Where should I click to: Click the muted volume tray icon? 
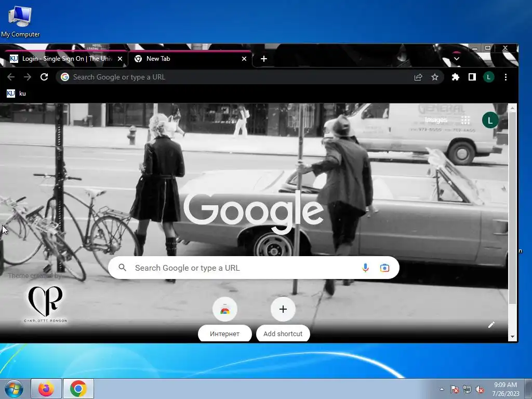[480, 389]
